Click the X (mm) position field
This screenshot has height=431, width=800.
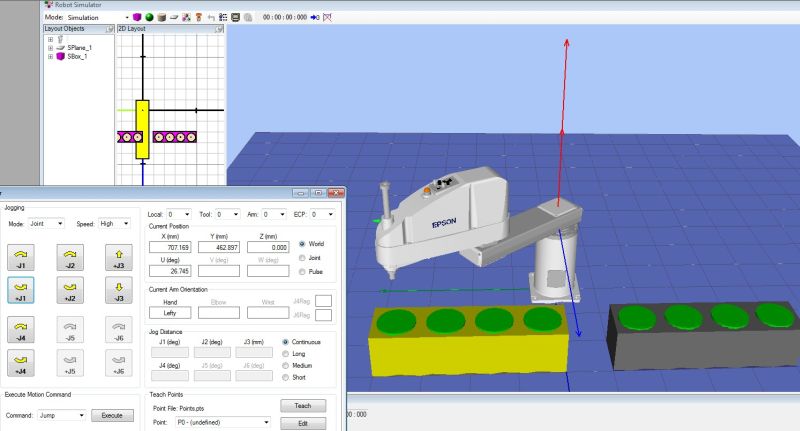tap(170, 246)
